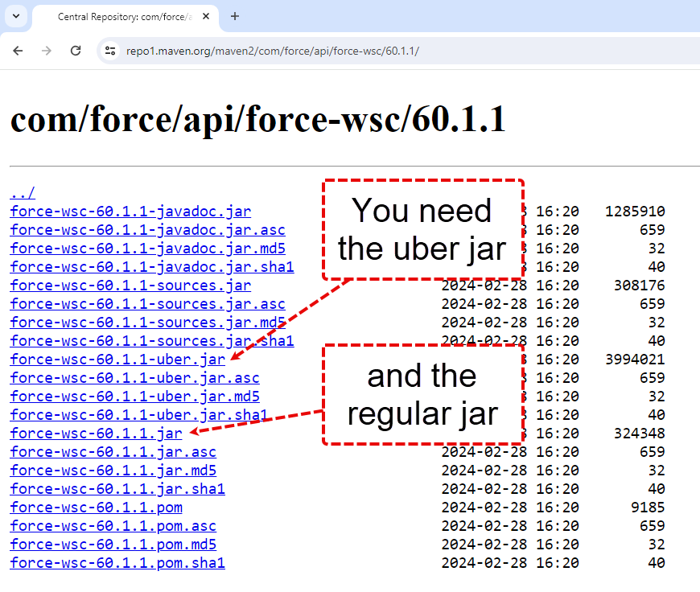Open force-wsc-60.1.1.jar.md5 checksum
700x592 pixels.
[x=113, y=470]
